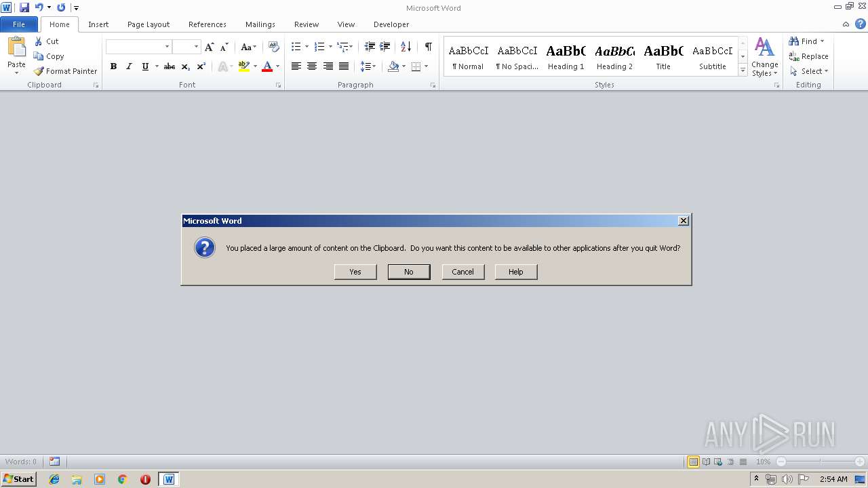
Task: Open the Find dropdown arrow
Action: tap(822, 41)
